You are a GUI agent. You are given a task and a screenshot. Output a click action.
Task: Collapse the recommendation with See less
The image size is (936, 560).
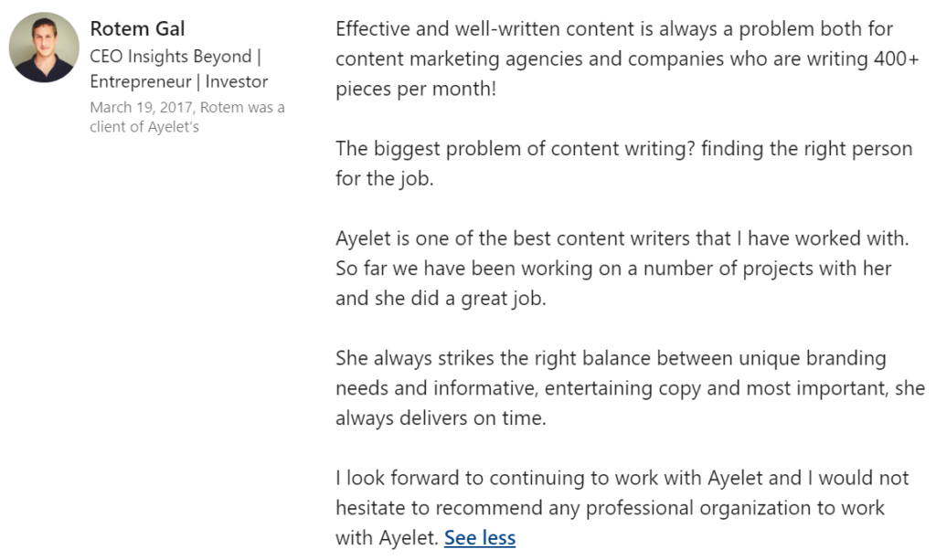click(x=479, y=537)
